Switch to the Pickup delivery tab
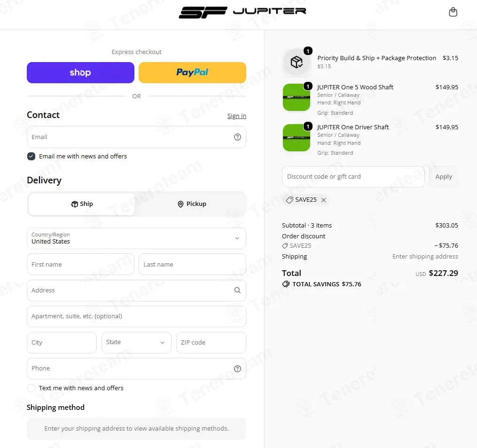Viewport: 477px width, 448px height. [x=192, y=204]
